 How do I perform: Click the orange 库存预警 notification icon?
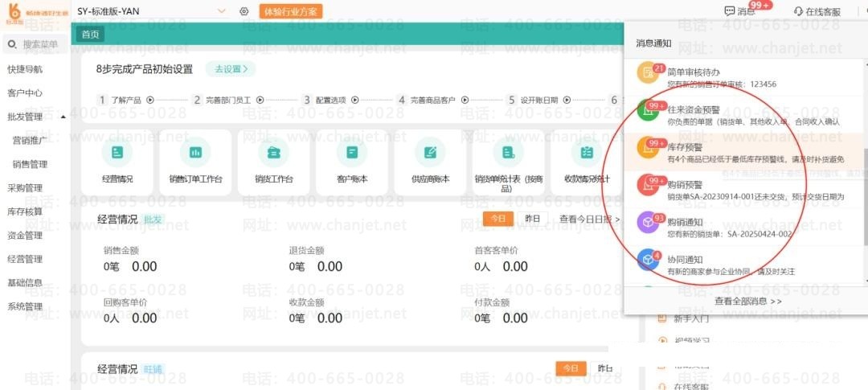(649, 147)
